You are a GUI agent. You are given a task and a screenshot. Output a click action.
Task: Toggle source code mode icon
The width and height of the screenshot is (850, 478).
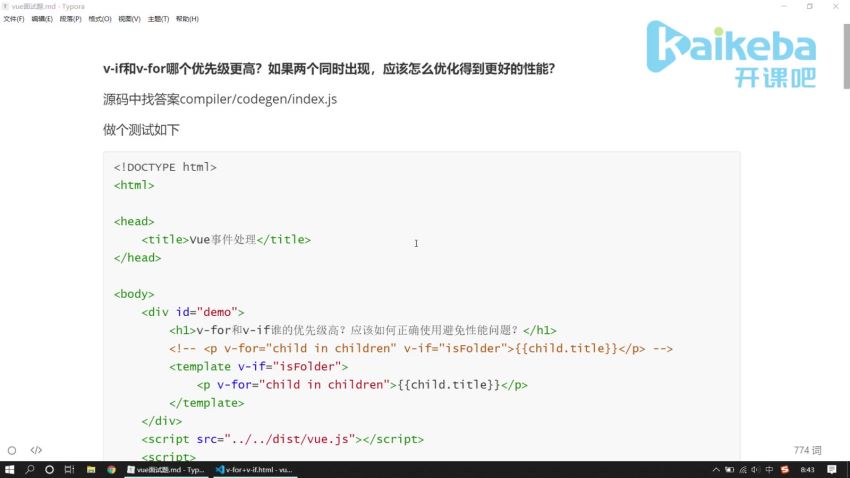(x=36, y=450)
